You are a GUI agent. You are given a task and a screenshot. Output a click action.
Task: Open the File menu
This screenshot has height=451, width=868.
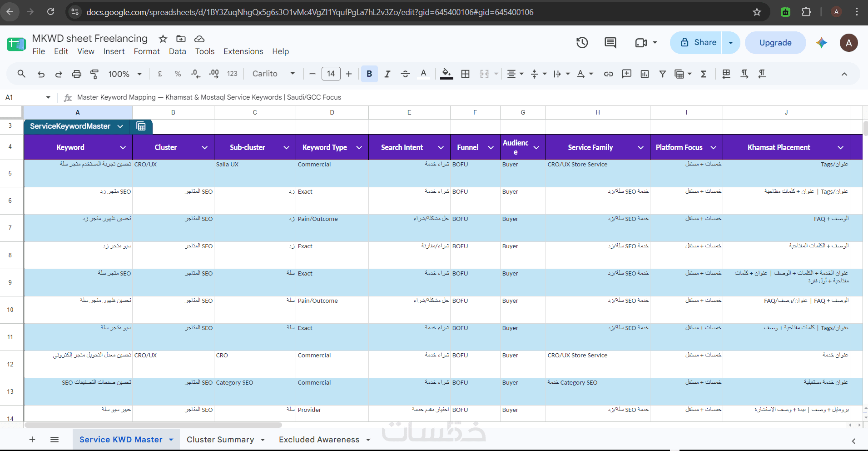[x=39, y=51]
